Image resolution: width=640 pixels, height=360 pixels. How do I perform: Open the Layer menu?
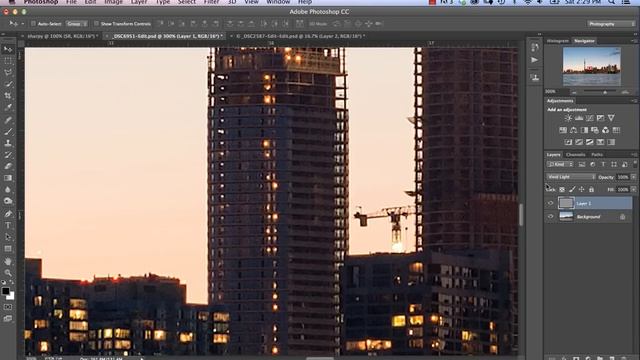139,2
